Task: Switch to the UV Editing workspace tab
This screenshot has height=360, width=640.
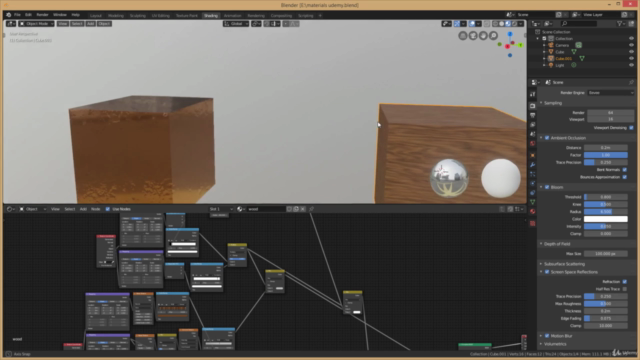Action: pyautogui.click(x=160, y=16)
